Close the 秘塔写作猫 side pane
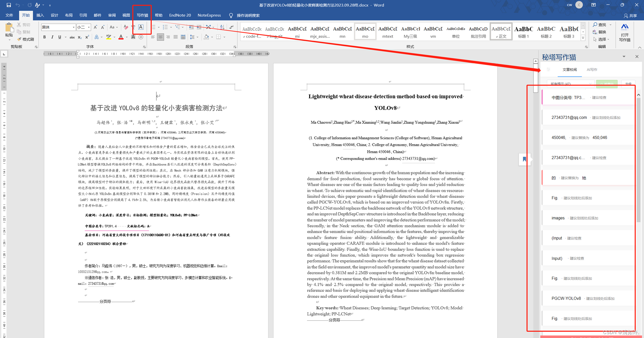 point(637,57)
